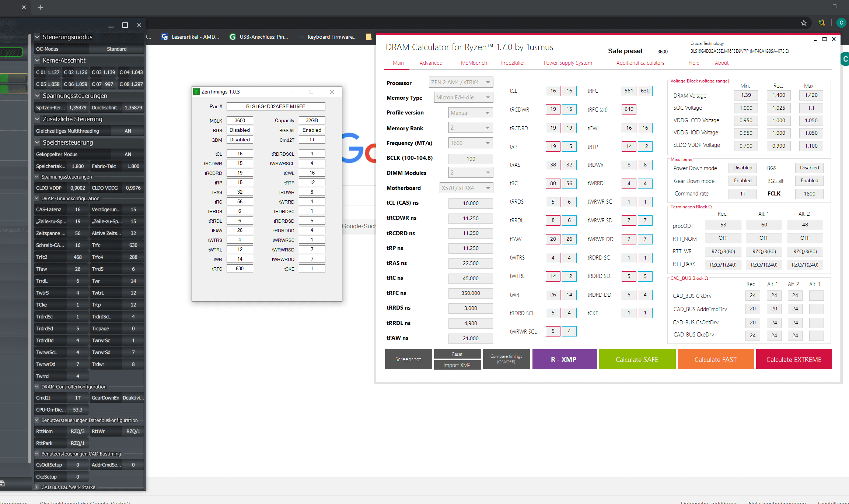849x504 pixels.
Task: Toggle Cmd2t 1T setting in Ryzen Master
Action: click(78, 398)
